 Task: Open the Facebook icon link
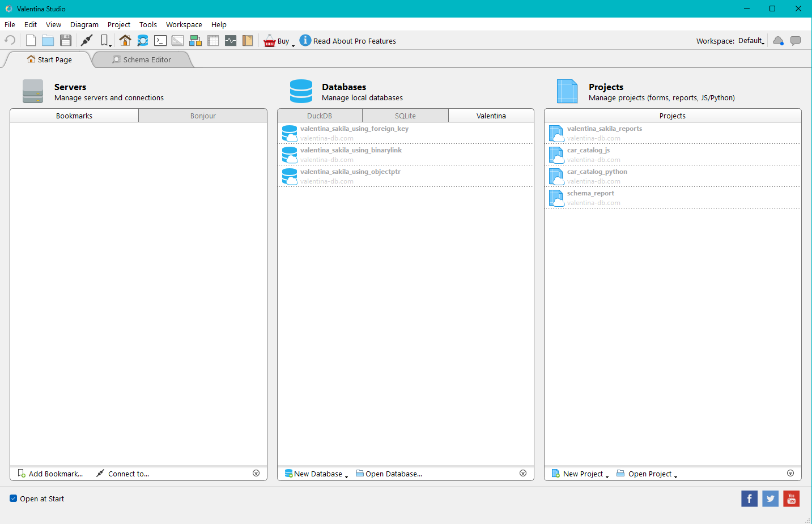(749, 499)
